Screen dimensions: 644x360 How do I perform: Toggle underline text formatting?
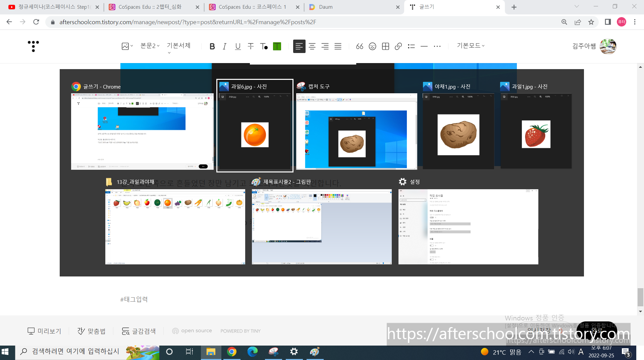238,46
